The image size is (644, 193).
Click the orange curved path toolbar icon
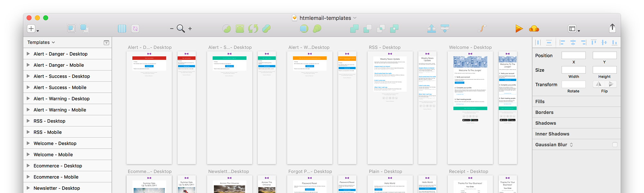click(482, 29)
